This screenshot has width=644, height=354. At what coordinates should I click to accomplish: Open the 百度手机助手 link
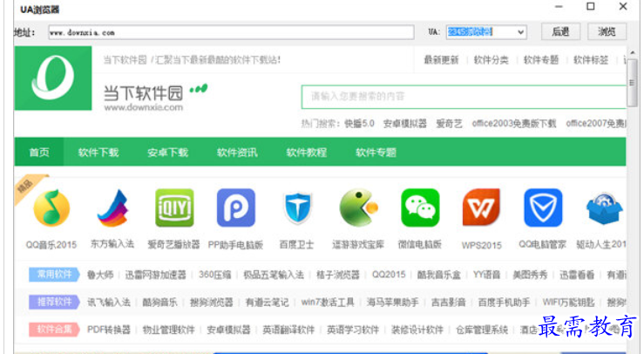point(504,303)
